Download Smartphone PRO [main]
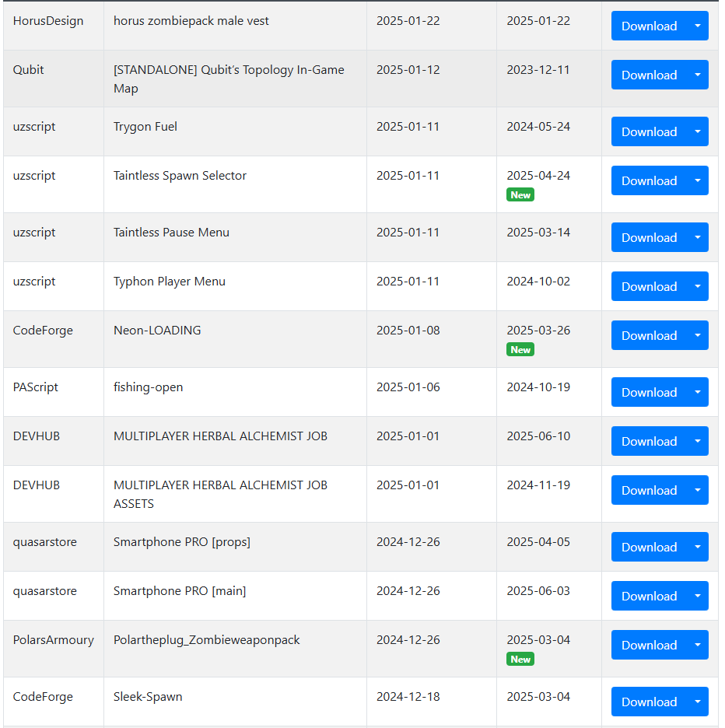The width and height of the screenshot is (725, 728). (x=649, y=596)
